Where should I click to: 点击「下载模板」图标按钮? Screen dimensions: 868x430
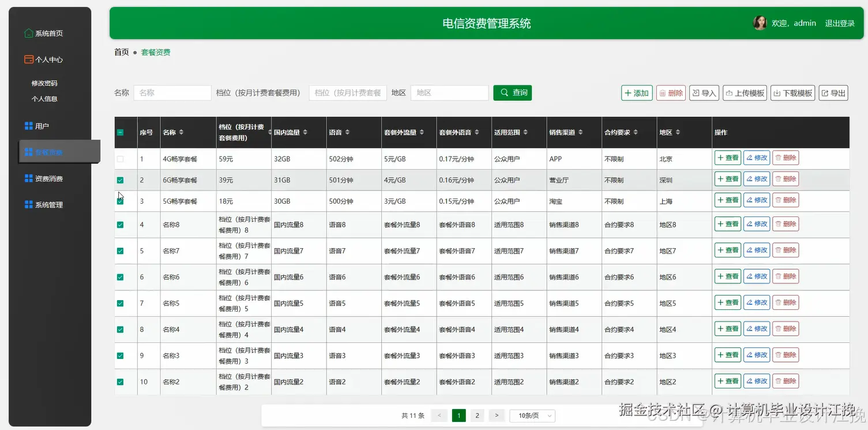pyautogui.click(x=792, y=92)
